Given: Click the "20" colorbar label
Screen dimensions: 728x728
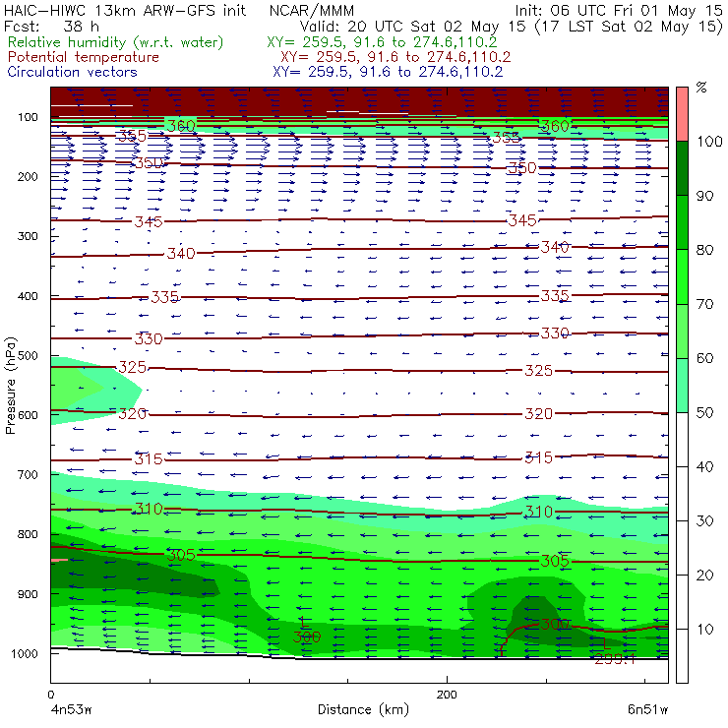Looking at the screenshot, I should point(704,576).
